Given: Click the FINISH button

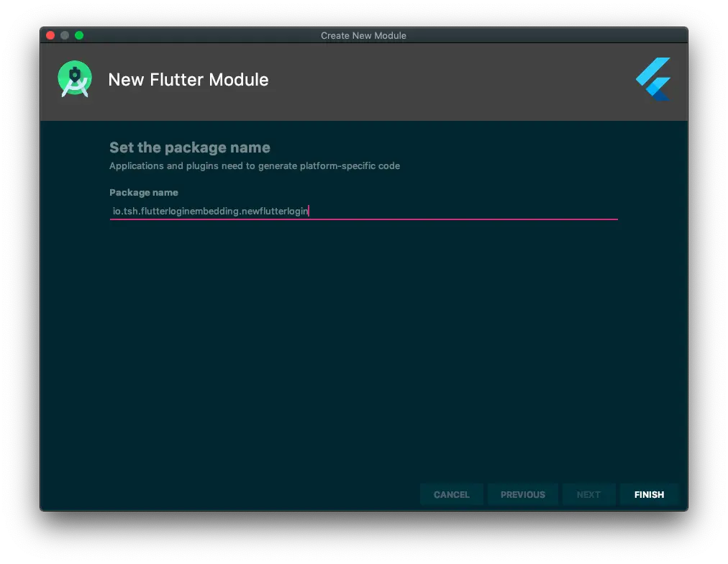Looking at the screenshot, I should coord(648,494).
